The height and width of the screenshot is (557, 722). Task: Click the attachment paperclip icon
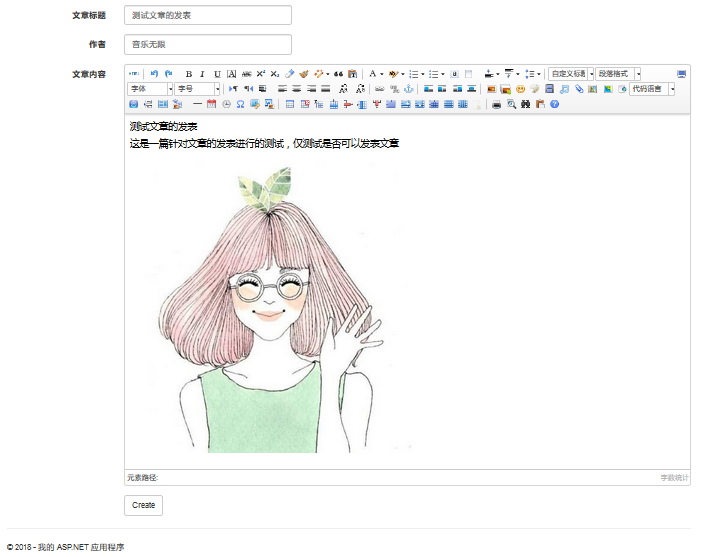[579, 89]
